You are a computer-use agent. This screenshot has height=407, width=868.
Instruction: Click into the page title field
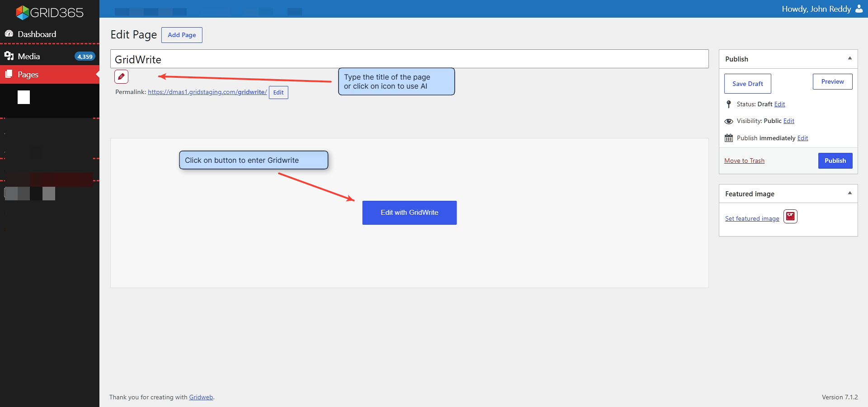(x=410, y=59)
